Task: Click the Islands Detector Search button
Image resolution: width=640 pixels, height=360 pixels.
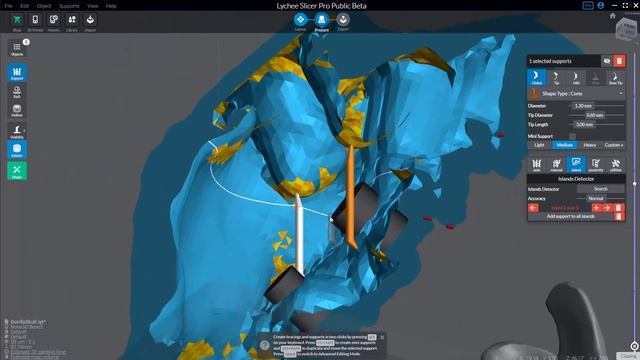Action: pos(600,189)
